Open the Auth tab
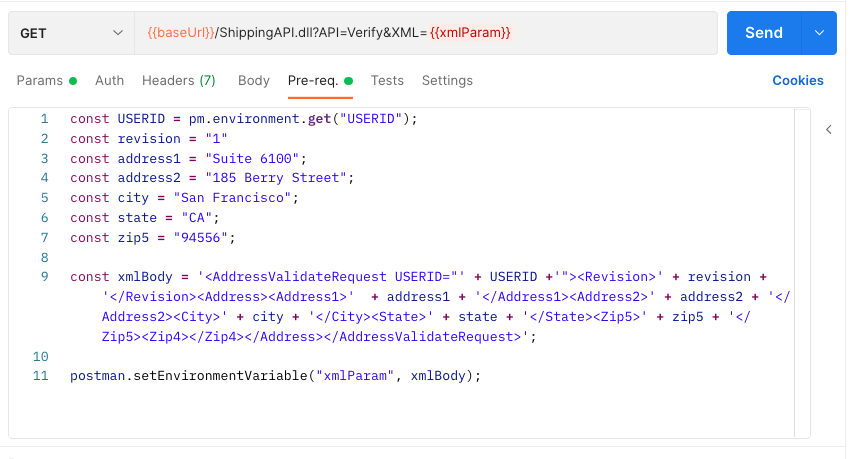 109,80
